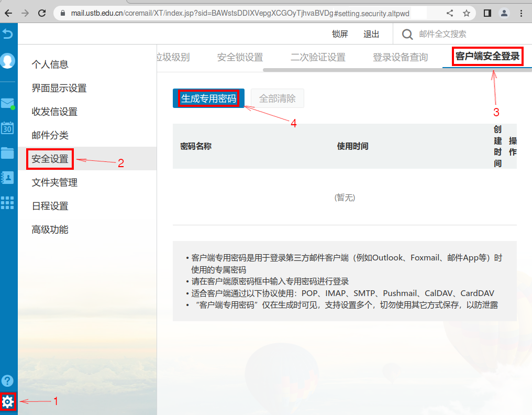Open 收发信设置 in the settings menu
This screenshot has width=532, height=415.
[54, 112]
